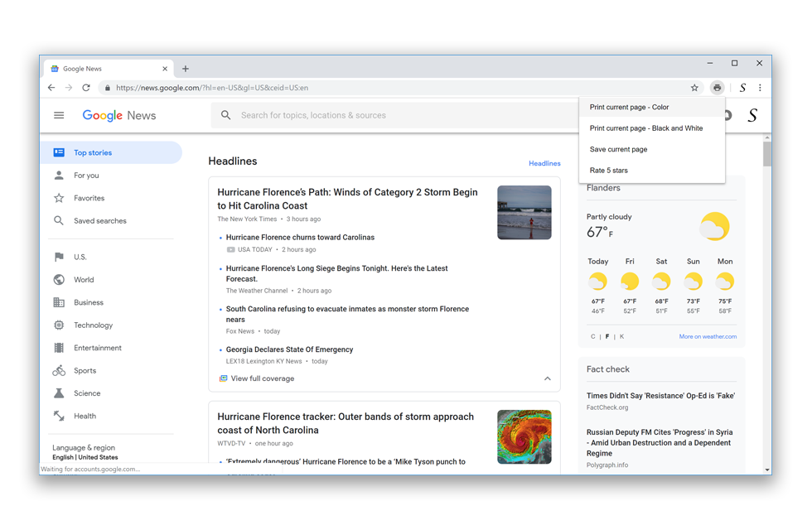Switch temperature unit to Celsius C

pyautogui.click(x=593, y=336)
